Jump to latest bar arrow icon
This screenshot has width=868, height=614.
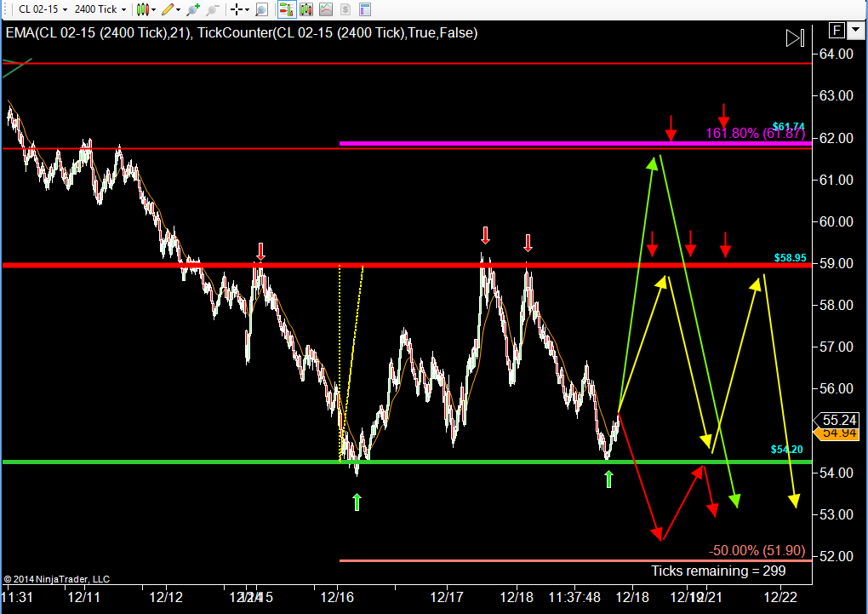click(795, 37)
